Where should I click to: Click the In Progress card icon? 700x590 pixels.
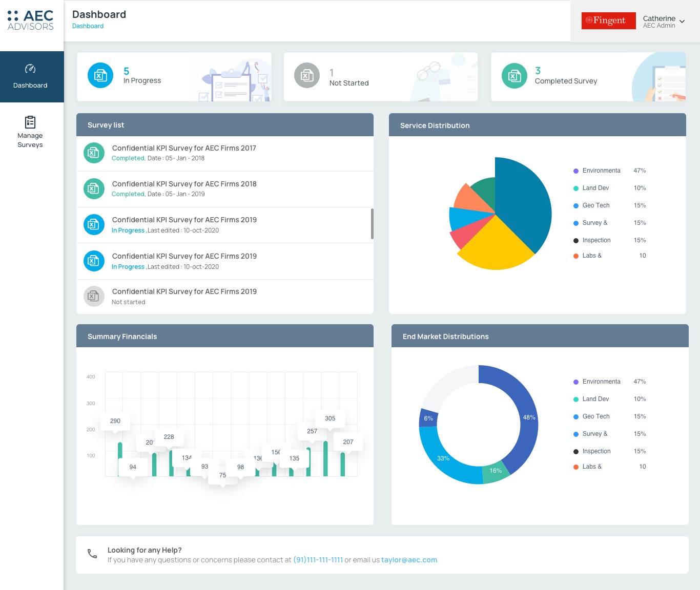pyautogui.click(x=100, y=75)
